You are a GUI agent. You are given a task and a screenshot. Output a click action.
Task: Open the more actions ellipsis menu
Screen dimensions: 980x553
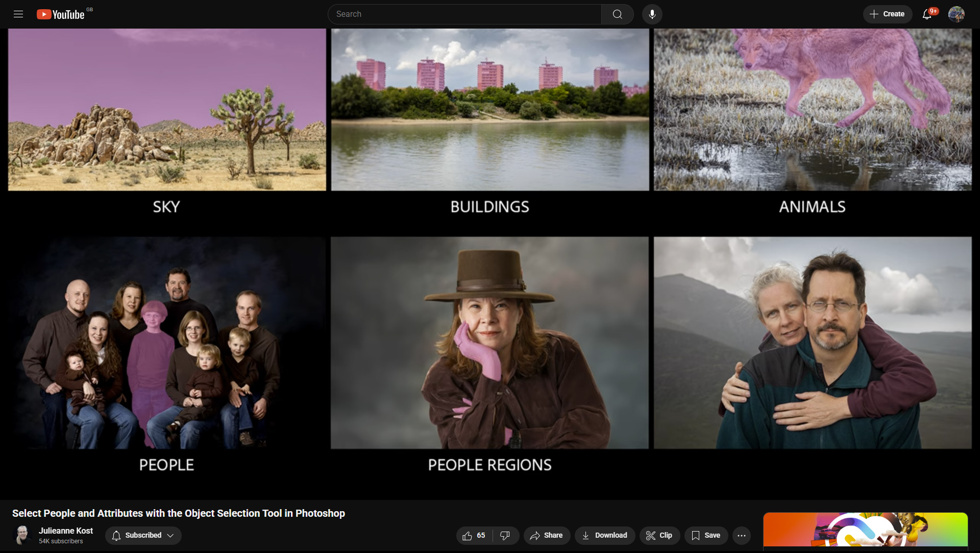point(741,535)
